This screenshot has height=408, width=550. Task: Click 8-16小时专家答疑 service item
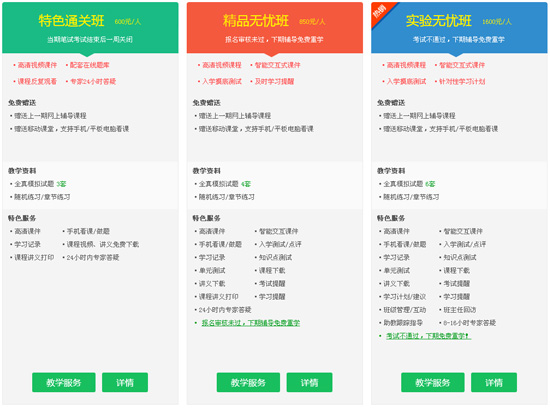click(469, 323)
